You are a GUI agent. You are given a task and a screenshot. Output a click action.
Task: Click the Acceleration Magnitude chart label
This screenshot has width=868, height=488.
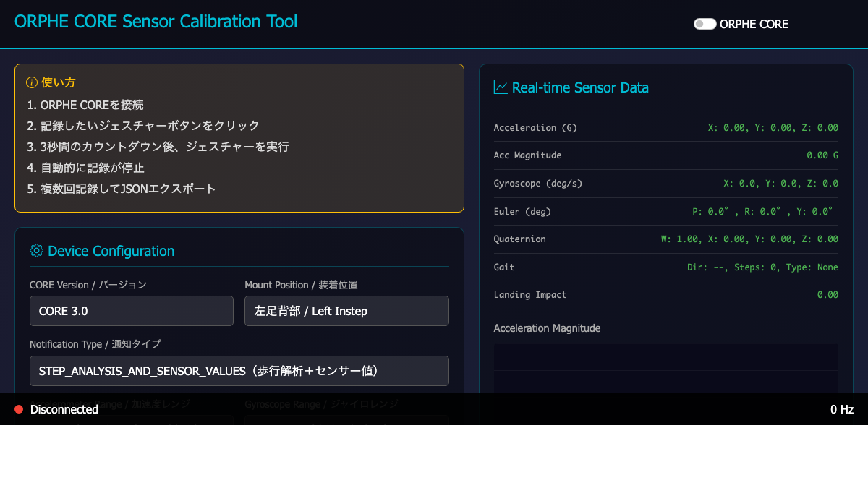tap(547, 328)
